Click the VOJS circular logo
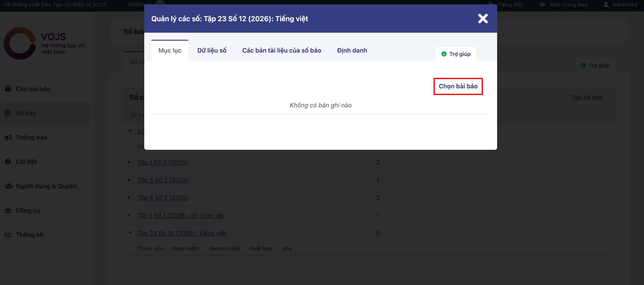 pos(20,43)
